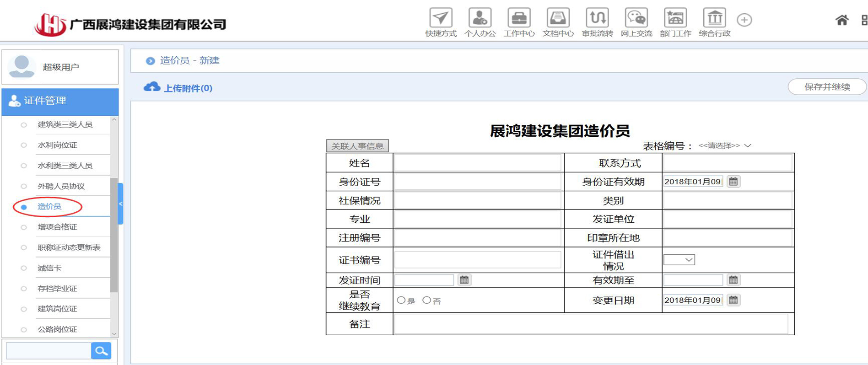868x365 pixels.
Task: Select 否 for 是否继续教育
Action: click(x=426, y=300)
